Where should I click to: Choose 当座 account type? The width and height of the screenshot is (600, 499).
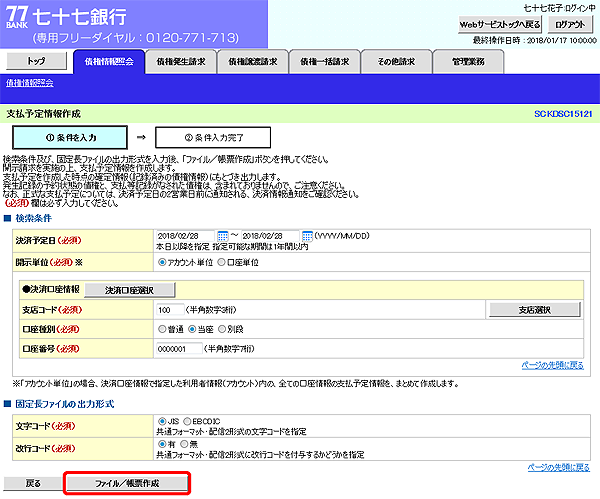click(192, 329)
